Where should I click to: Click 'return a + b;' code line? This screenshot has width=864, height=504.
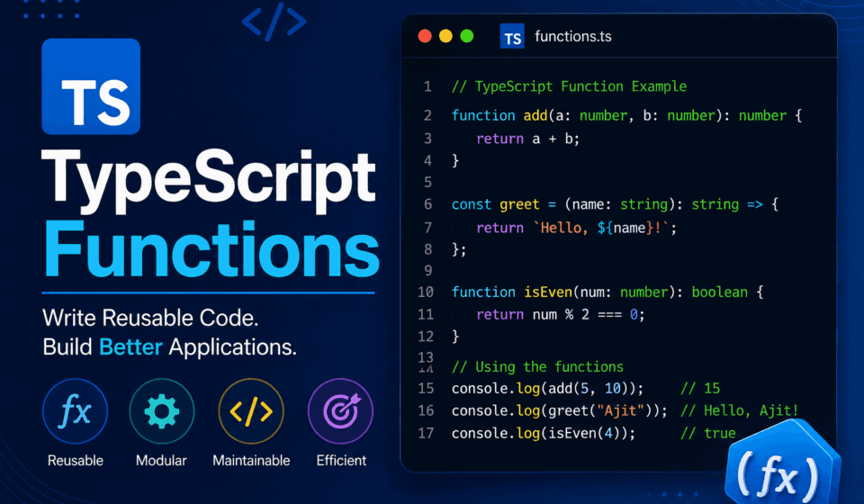[x=528, y=139]
